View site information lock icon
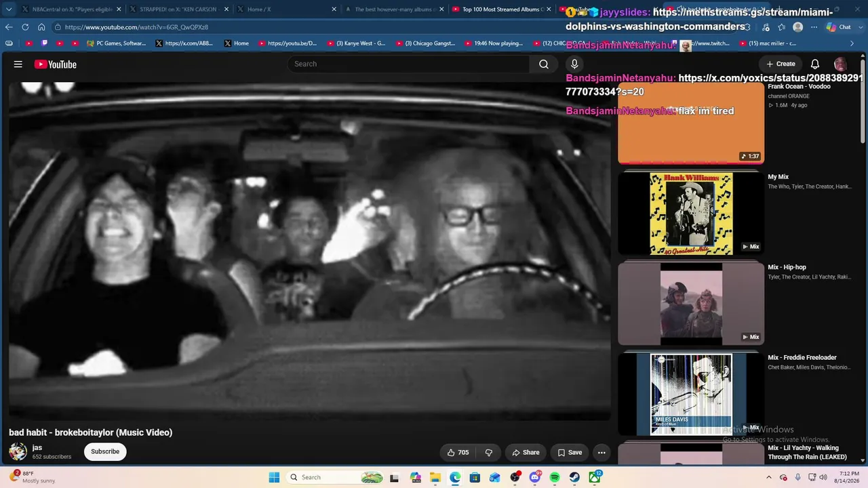Viewport: 868px width, 488px height. [x=58, y=27]
